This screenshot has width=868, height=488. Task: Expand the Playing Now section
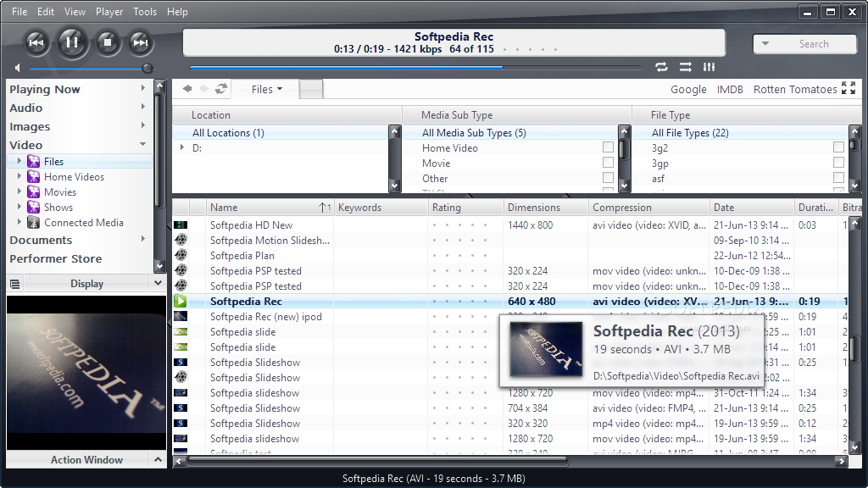[x=142, y=88]
